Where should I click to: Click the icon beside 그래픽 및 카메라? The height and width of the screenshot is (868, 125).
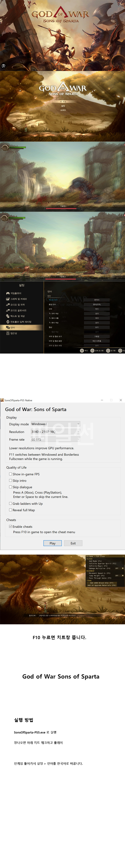click(x=8, y=299)
